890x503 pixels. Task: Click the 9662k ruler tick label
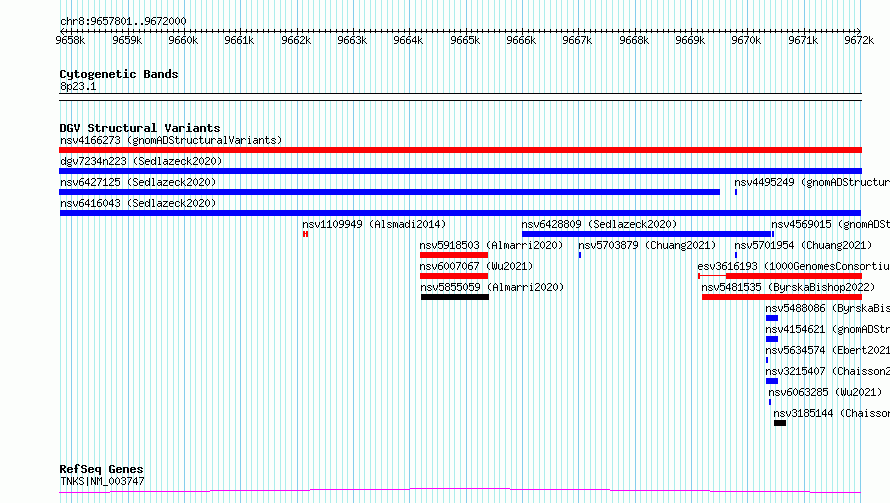coord(296,40)
